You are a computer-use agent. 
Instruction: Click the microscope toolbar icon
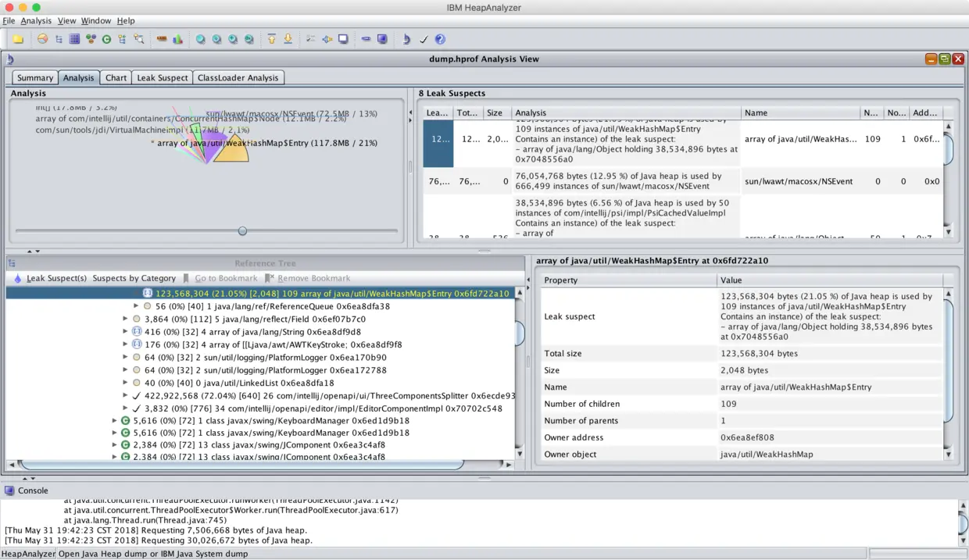406,39
